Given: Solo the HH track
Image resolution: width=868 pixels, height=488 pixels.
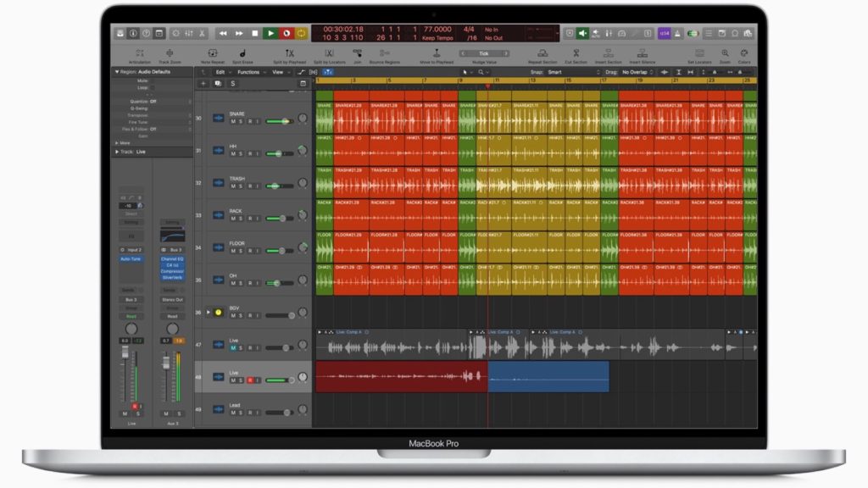Looking at the screenshot, I should tap(241, 154).
